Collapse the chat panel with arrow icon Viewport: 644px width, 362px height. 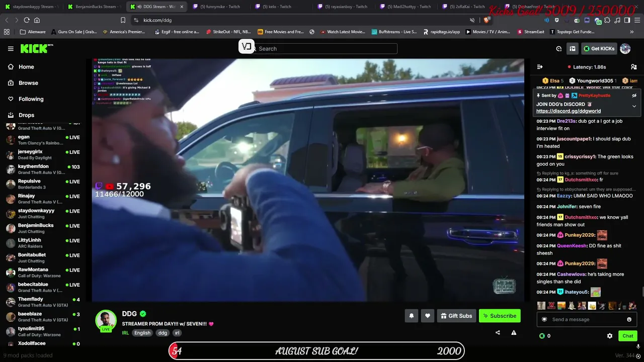pos(540,67)
